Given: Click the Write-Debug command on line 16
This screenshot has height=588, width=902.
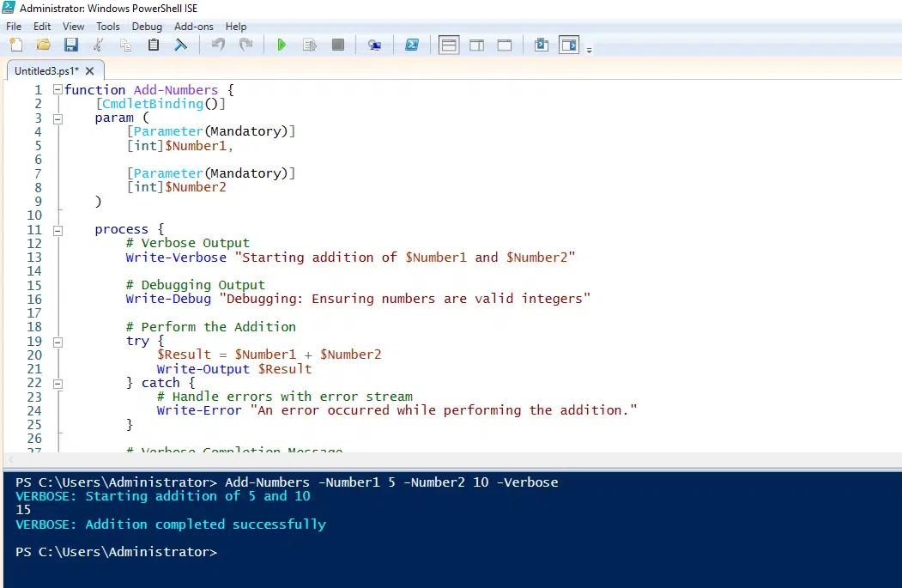Looking at the screenshot, I should coord(168,299).
